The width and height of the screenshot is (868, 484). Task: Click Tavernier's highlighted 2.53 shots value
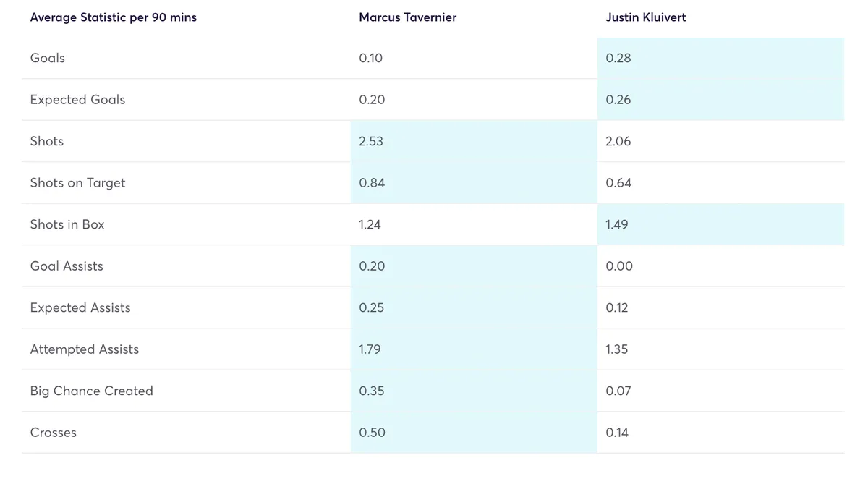(371, 141)
